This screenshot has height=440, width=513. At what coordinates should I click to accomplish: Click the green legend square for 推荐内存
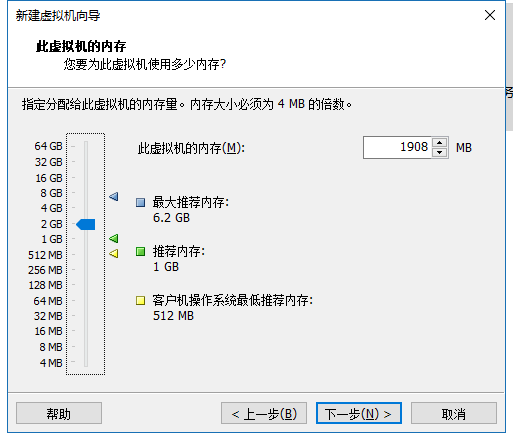[x=140, y=251]
